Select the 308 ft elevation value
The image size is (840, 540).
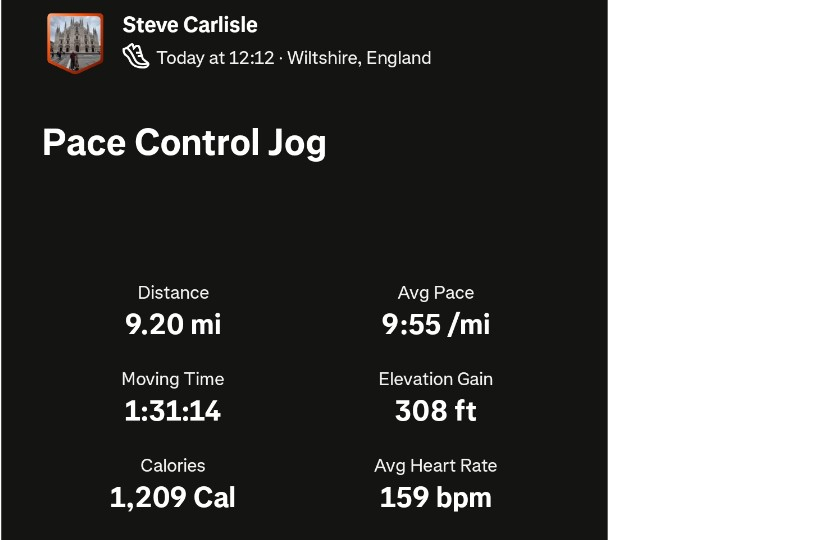point(436,411)
